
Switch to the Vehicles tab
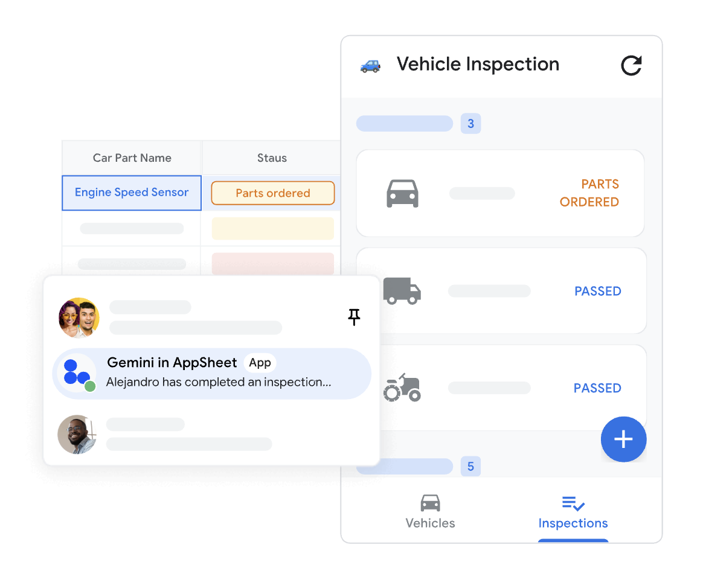[430, 511]
